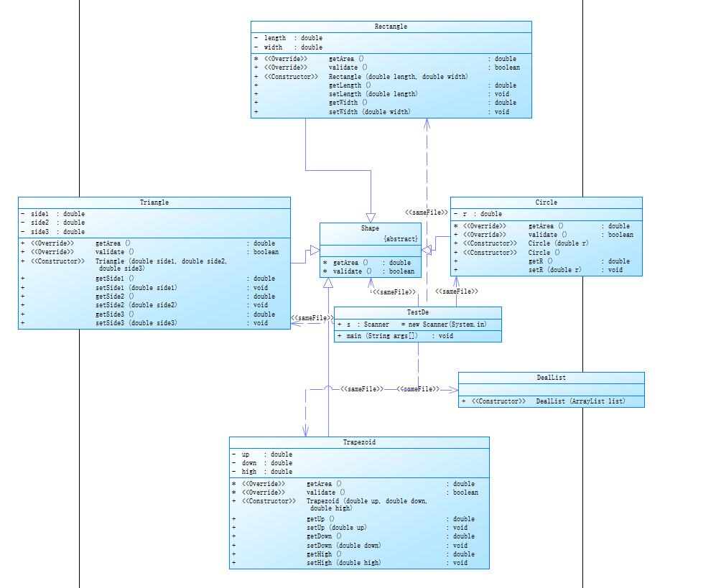Click side2 attribute in Triangle
Viewport: 716px width, 588px height.
(52, 223)
